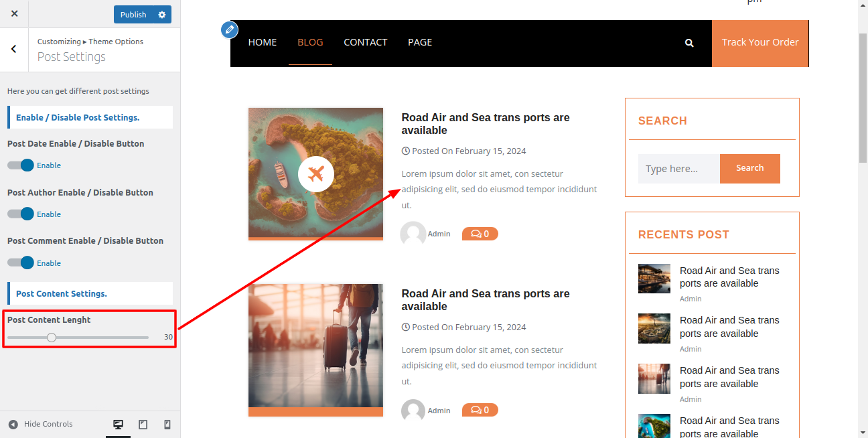This screenshot has height=438, width=868.
Task: Close the Customizer with the X icon
Action: click(14, 13)
